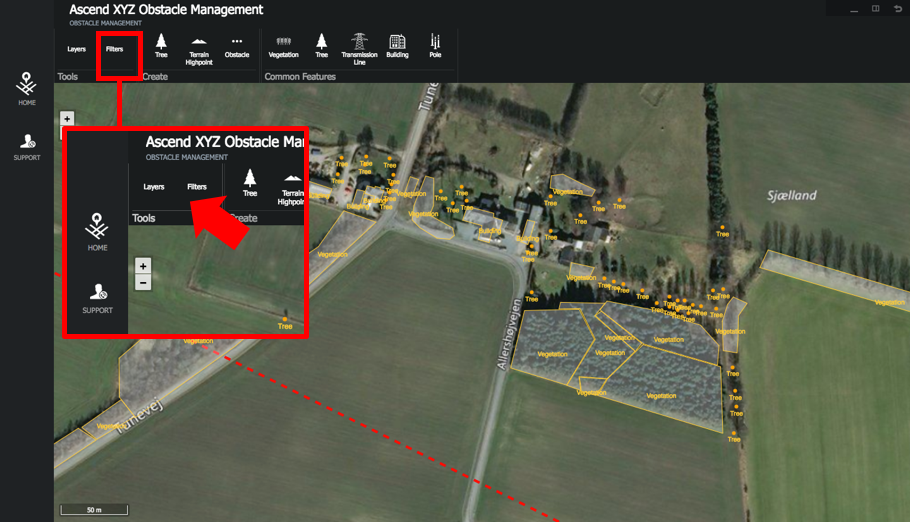The image size is (910, 522).
Task: Select the southernmost Tree point on right hedgerow
Action: (734, 437)
